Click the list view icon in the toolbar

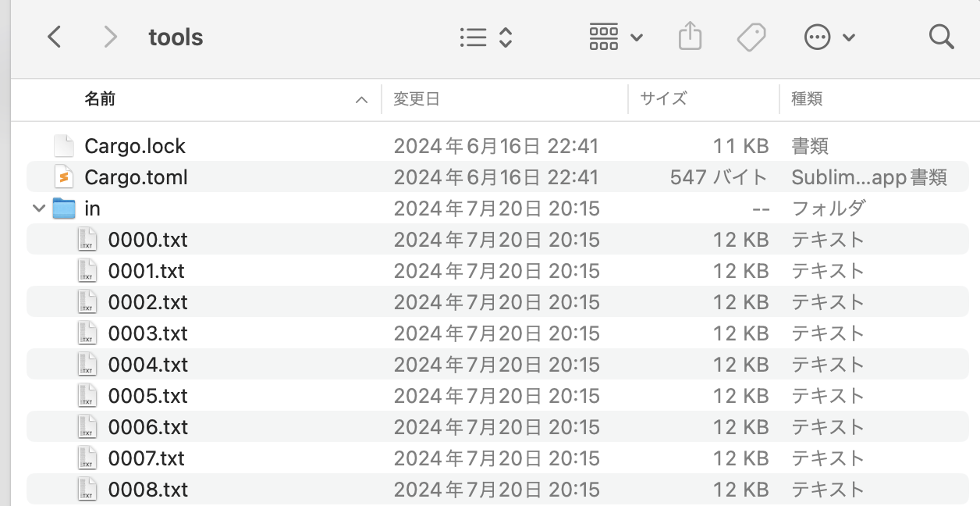coord(473,37)
